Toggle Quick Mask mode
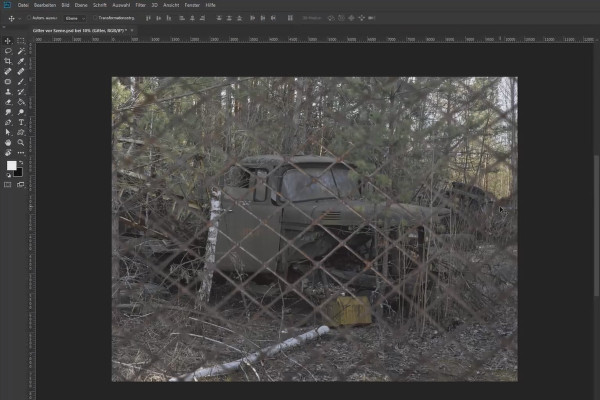600x400 pixels. [8, 185]
